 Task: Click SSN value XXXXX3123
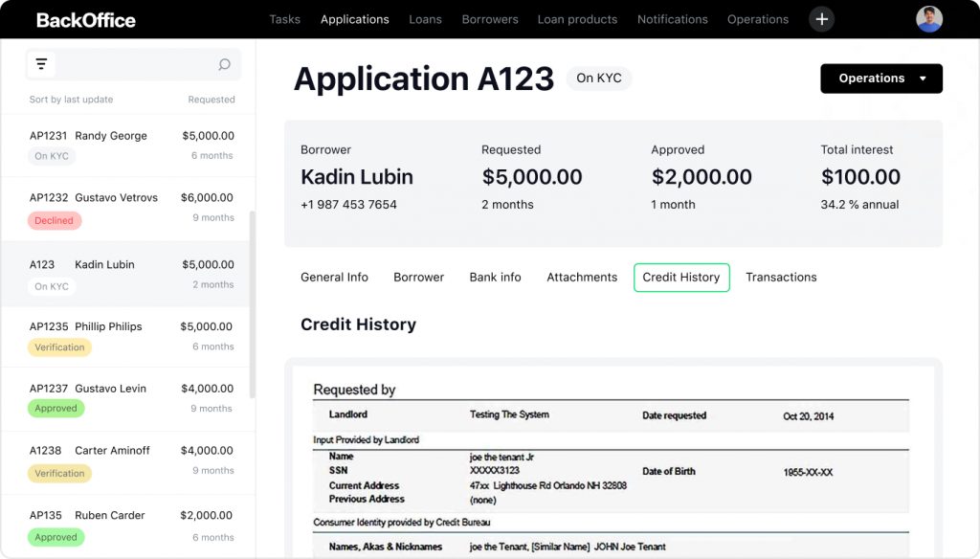click(x=495, y=471)
